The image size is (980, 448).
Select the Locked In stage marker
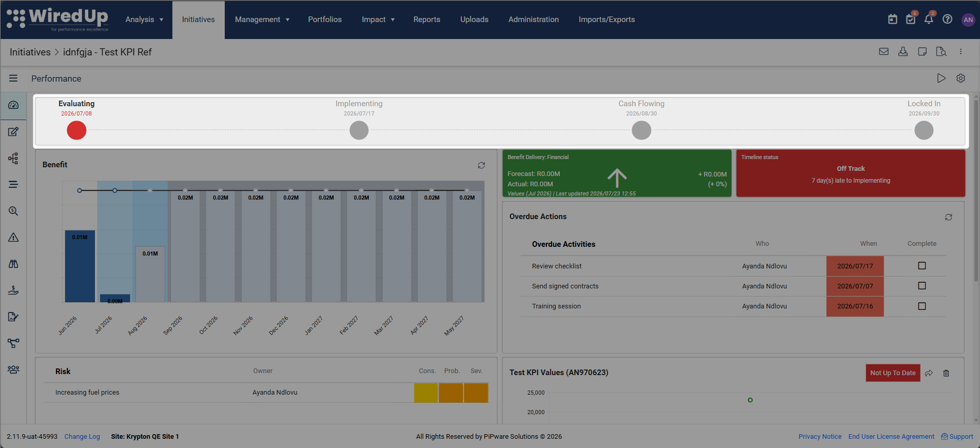(924, 130)
